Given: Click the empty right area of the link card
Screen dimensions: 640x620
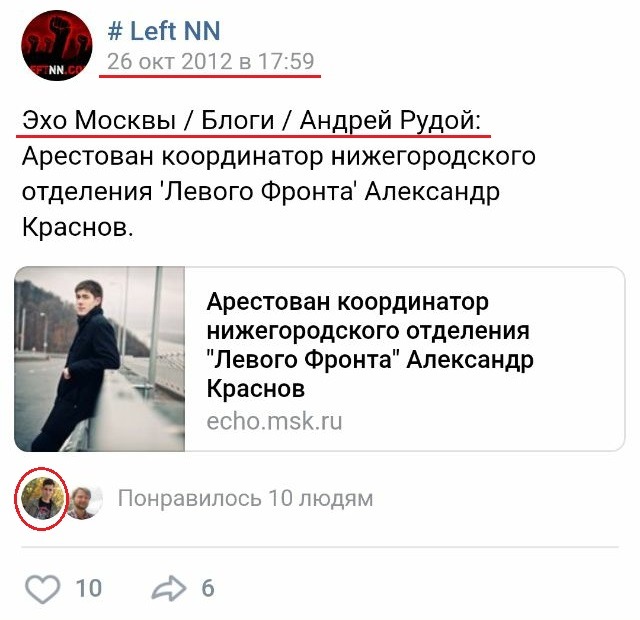Looking at the screenshot, I should [580, 359].
